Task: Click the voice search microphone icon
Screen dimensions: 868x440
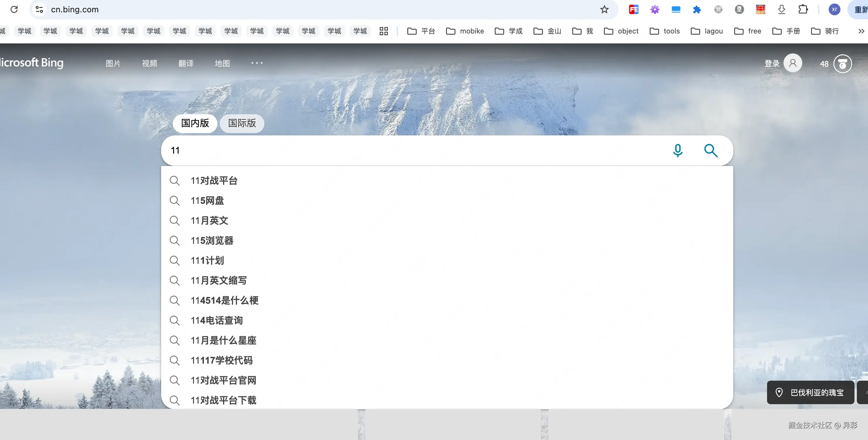Action: coord(678,150)
